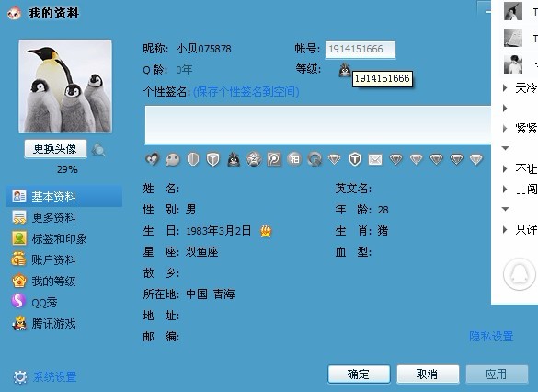Click the 帐号 number field
The image size is (538, 392).
click(361, 50)
